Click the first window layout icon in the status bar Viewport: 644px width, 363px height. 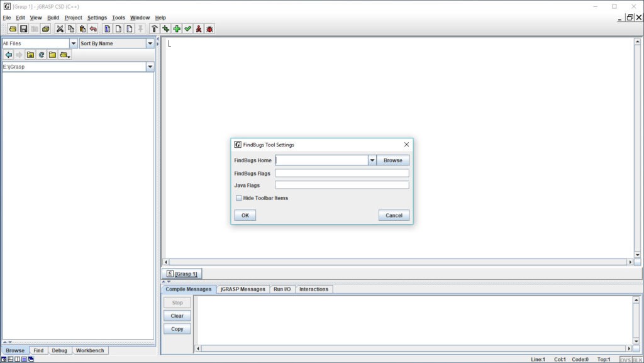4,359
